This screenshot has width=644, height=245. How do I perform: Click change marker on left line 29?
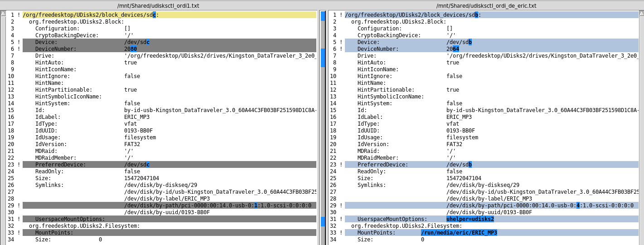(19, 206)
